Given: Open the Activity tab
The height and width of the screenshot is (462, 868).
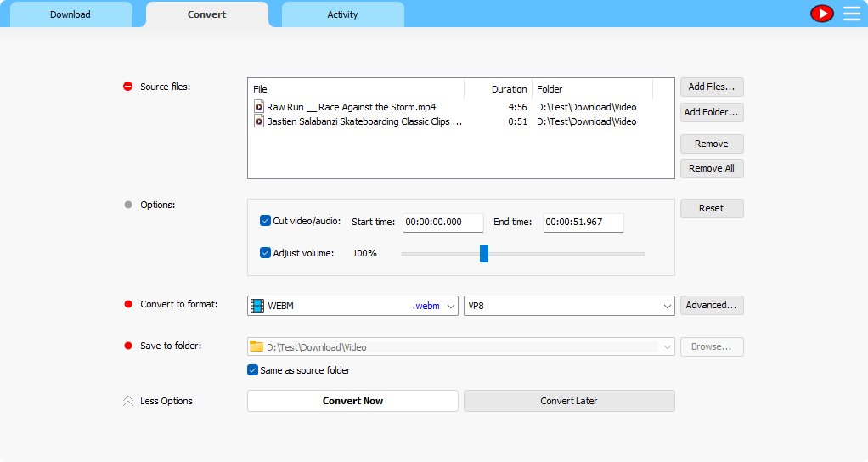Looking at the screenshot, I should 342,14.
